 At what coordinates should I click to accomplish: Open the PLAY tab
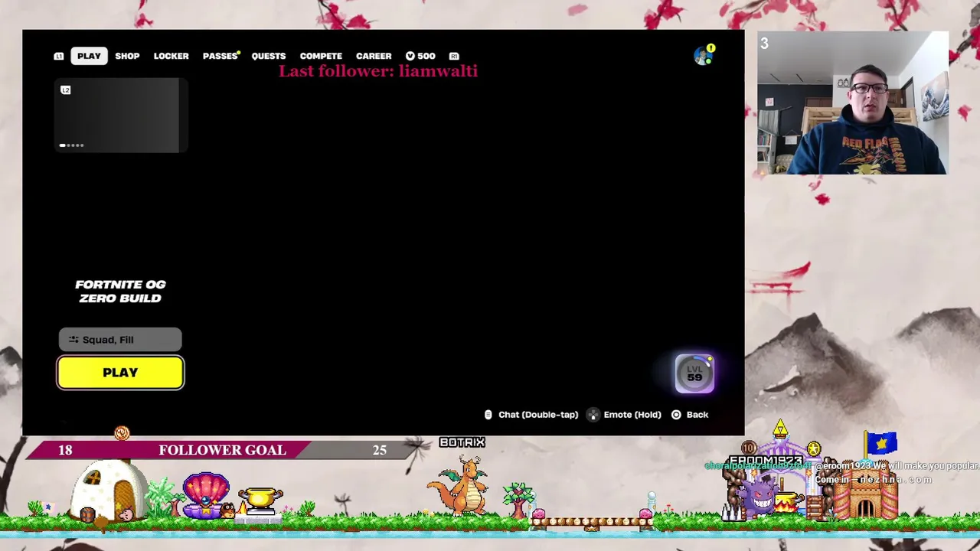point(89,56)
